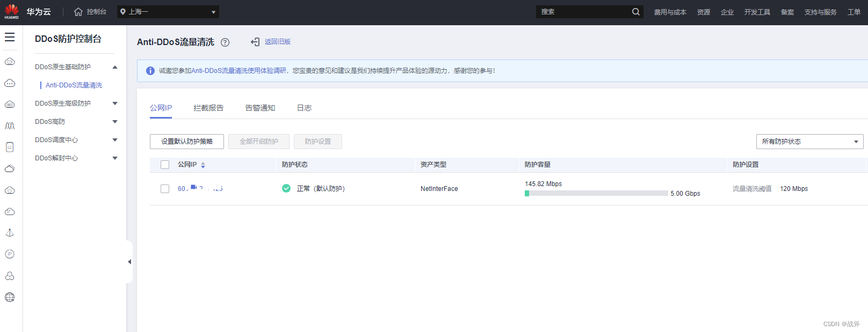Expand the DDoS原生高级防护 section arrow
868x332 pixels.
(115, 104)
